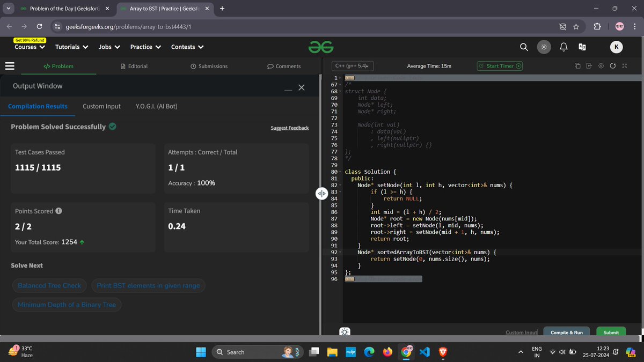Click the editor export/exit icon
644x362 pixels.
589,66
